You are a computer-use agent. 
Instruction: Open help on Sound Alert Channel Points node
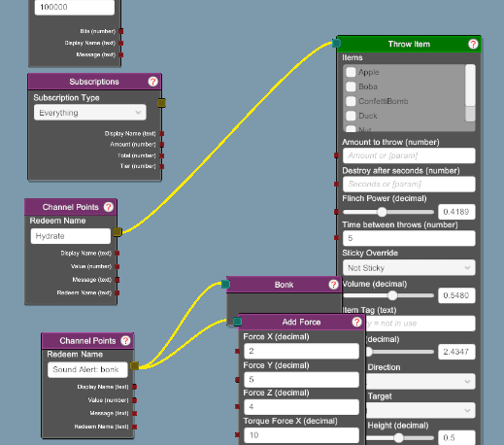point(125,341)
